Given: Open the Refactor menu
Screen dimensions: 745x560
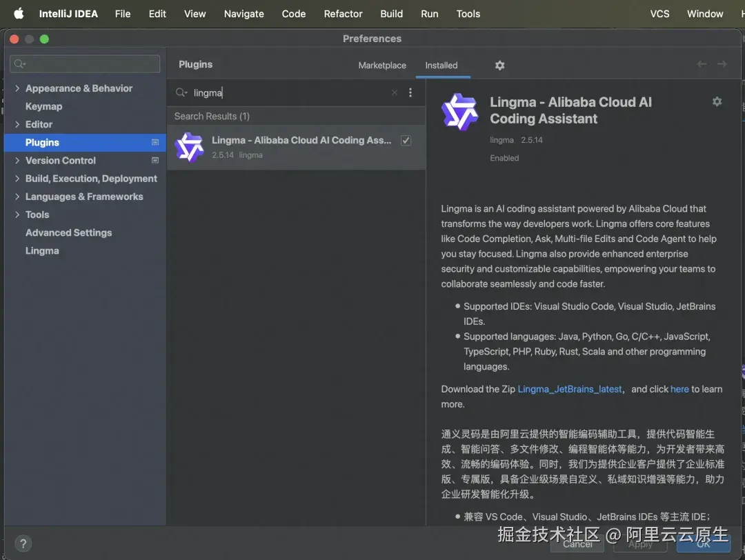Looking at the screenshot, I should [343, 14].
